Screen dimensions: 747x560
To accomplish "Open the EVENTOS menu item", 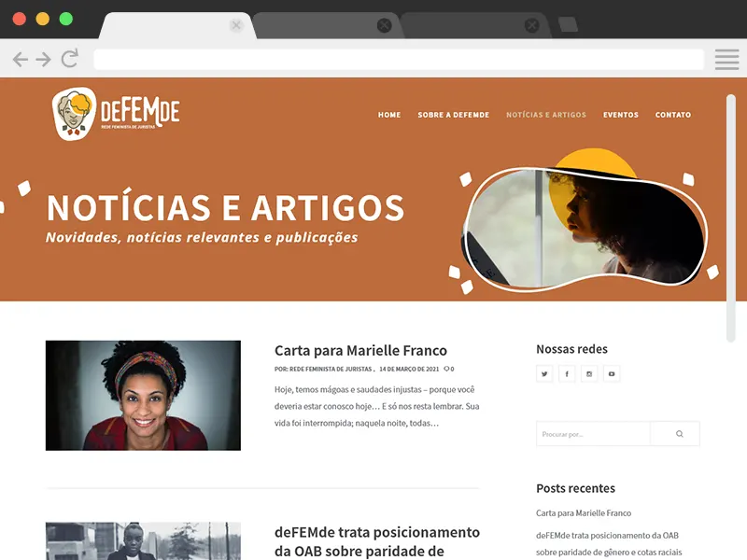I will (x=621, y=115).
